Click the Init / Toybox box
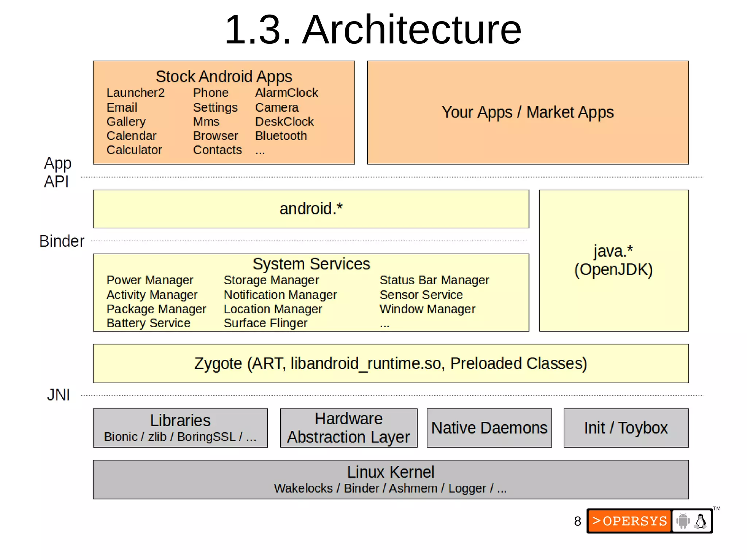The width and height of the screenshot is (747, 560). (626, 428)
